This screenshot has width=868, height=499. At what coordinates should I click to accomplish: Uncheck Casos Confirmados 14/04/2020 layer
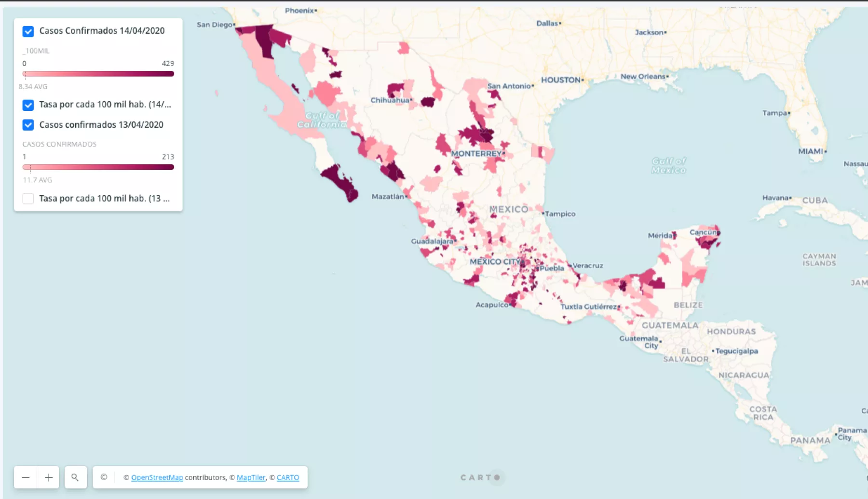(28, 31)
